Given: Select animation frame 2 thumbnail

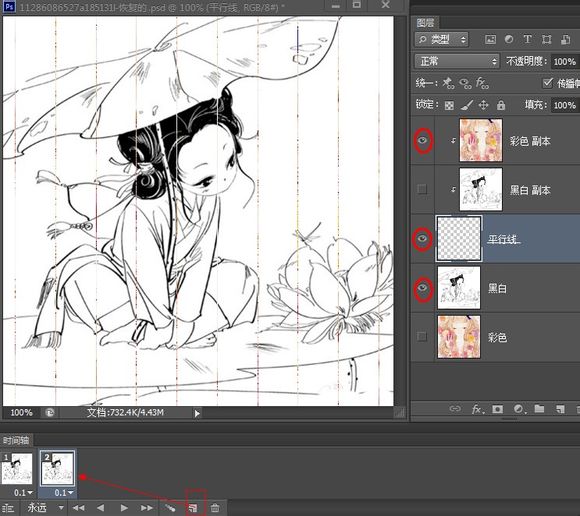Looking at the screenshot, I should click(x=57, y=468).
